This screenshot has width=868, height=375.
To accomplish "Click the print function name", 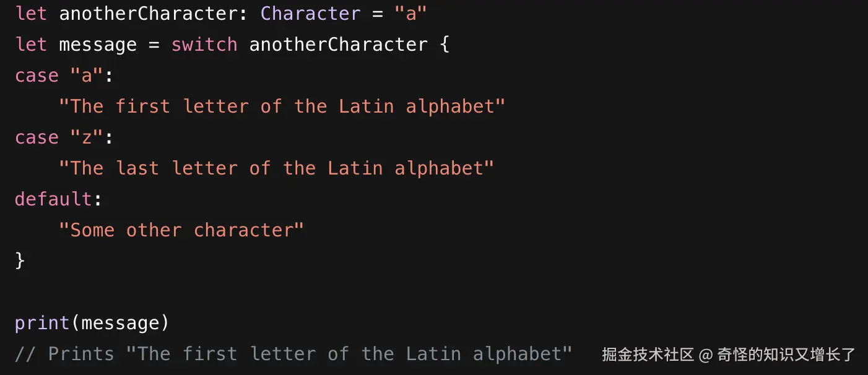I will pos(42,323).
